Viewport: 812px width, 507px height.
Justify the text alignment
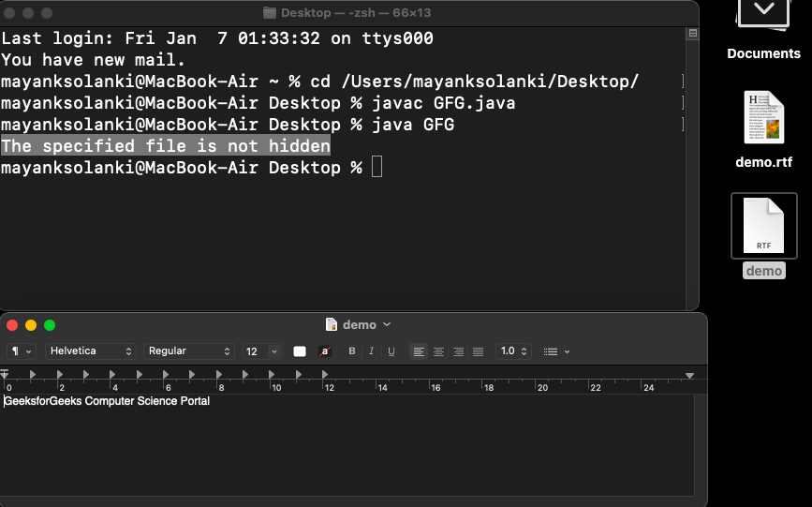tap(478, 351)
